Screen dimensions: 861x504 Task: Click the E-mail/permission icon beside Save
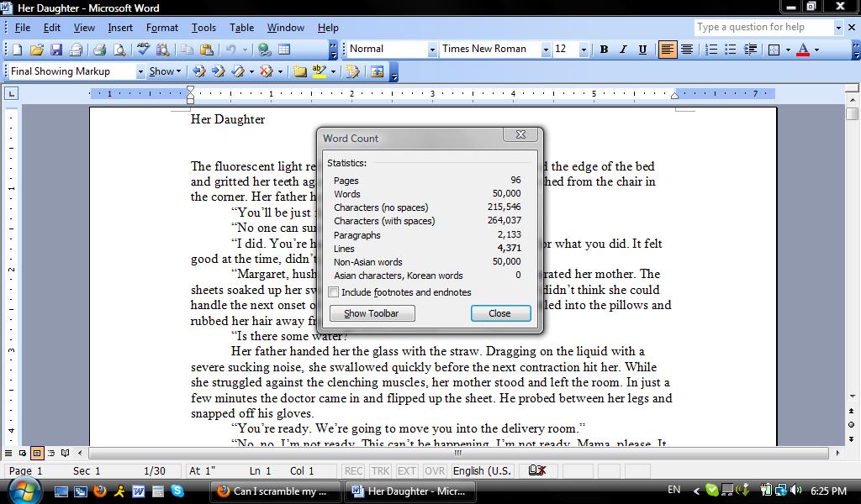76,50
